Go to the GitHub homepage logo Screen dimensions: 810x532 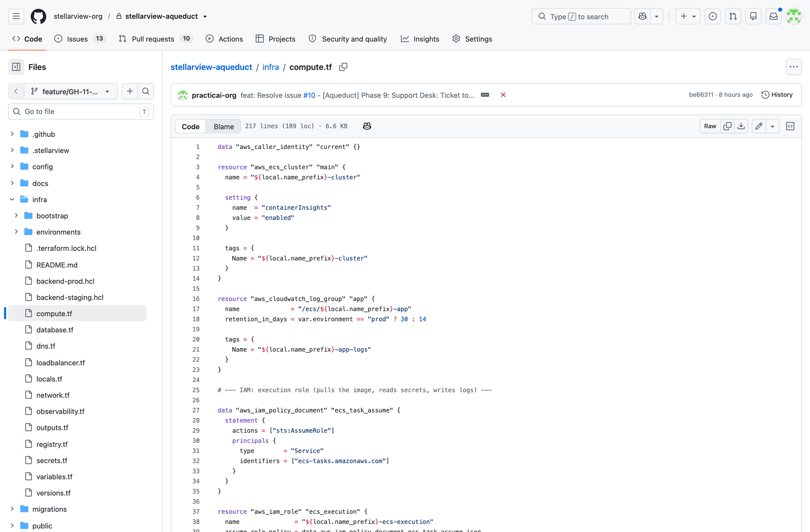point(38,17)
